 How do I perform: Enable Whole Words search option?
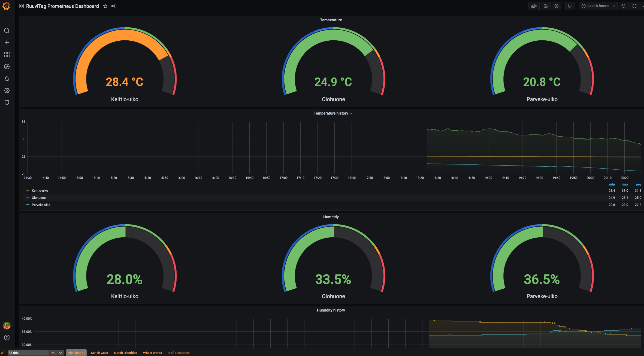(152, 353)
